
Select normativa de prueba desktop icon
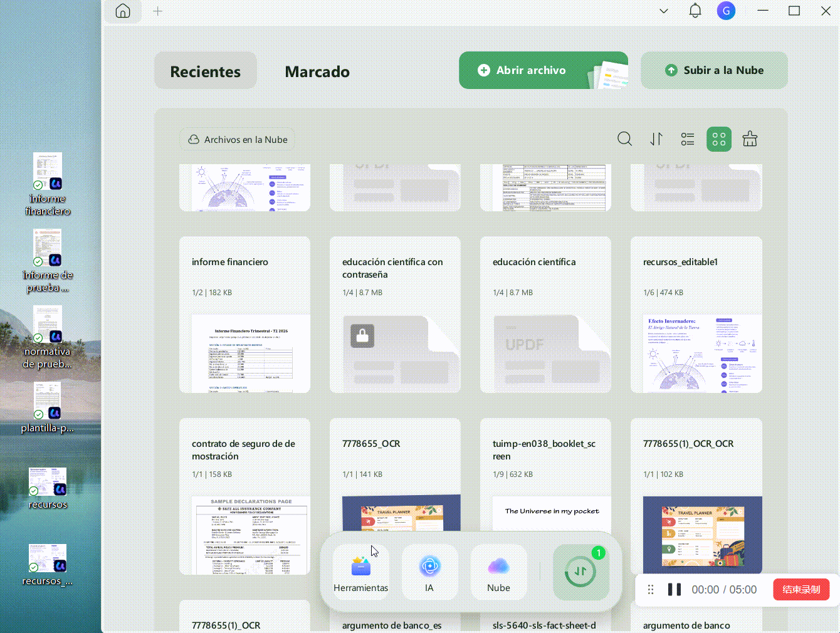48,338
